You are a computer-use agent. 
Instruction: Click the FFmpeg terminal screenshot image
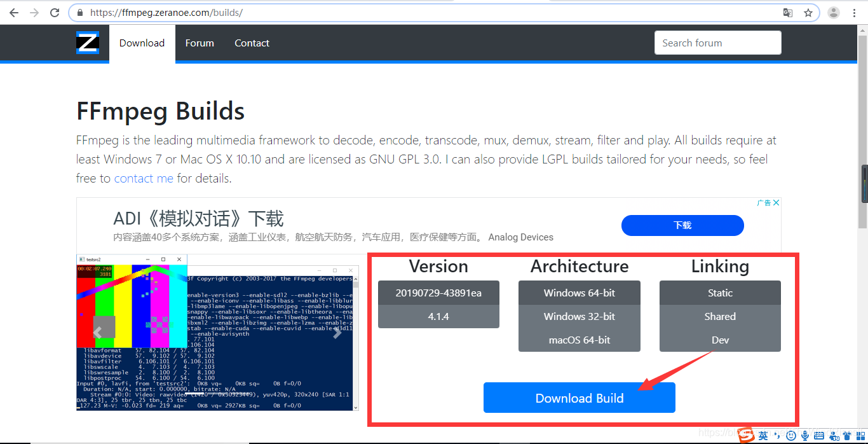[217, 332]
